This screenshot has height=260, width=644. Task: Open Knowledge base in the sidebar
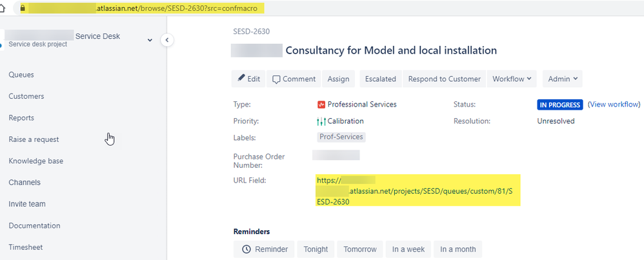35,161
